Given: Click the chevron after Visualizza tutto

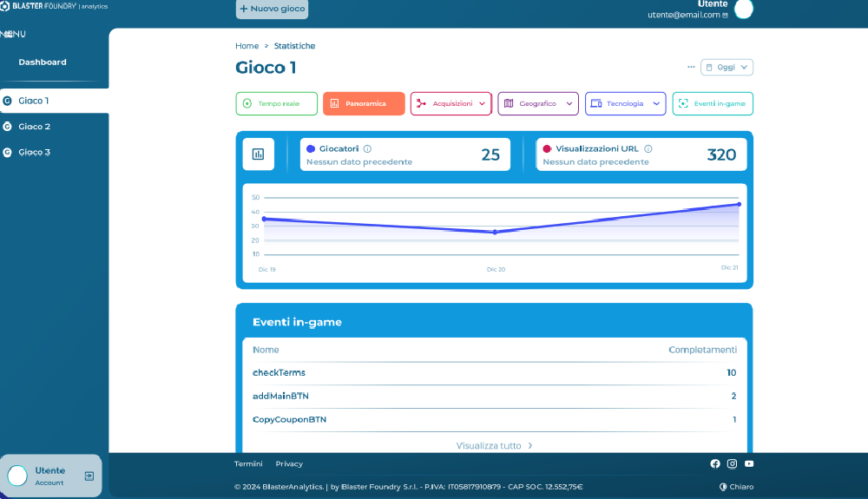Looking at the screenshot, I should (x=530, y=446).
